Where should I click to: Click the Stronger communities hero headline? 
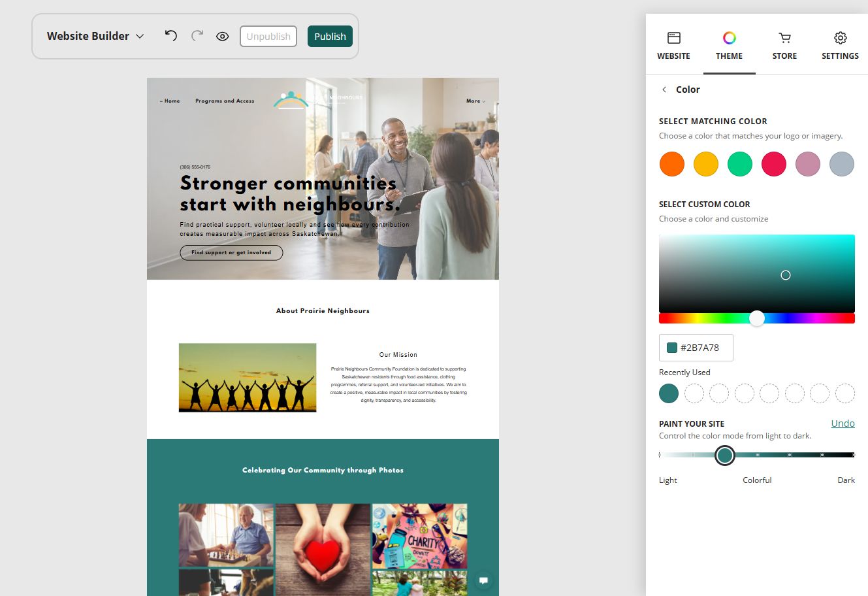tap(290, 193)
